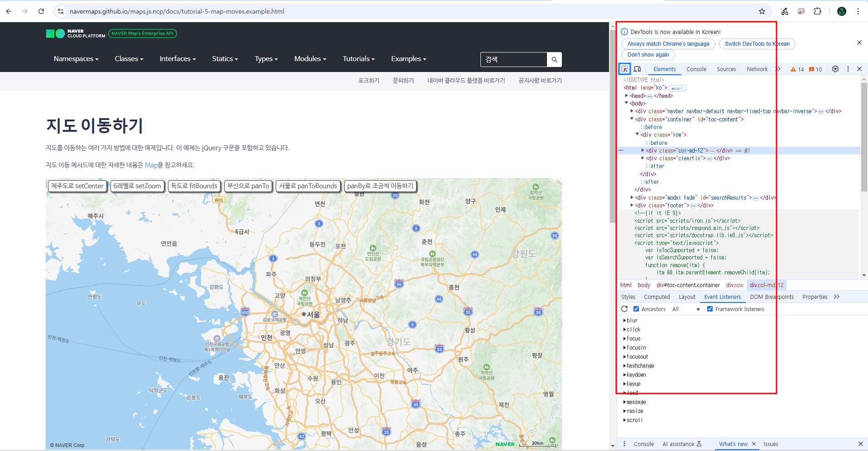Open the Extensions puzzle icon
The height and width of the screenshot is (451, 868).
(x=817, y=11)
